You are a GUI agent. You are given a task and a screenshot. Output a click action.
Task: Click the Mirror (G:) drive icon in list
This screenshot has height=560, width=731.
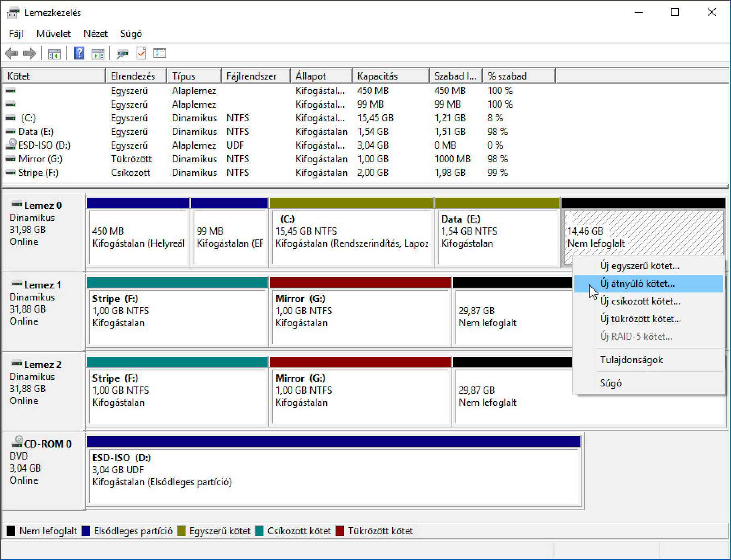[10, 159]
